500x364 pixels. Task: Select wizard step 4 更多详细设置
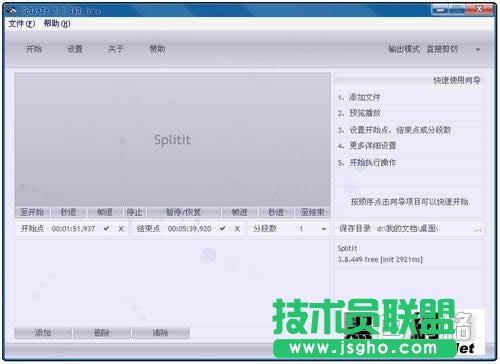tap(367, 146)
